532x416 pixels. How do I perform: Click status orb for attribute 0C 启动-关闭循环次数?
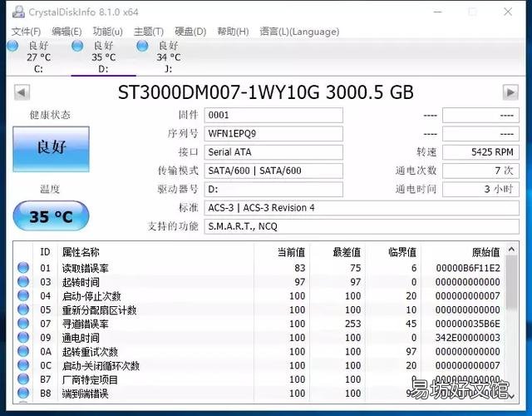click(x=23, y=365)
